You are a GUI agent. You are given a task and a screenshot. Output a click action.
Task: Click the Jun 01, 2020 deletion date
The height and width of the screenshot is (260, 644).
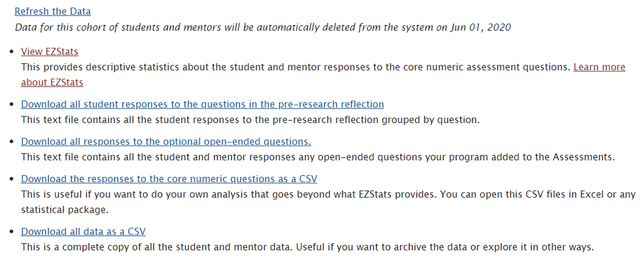click(482, 28)
